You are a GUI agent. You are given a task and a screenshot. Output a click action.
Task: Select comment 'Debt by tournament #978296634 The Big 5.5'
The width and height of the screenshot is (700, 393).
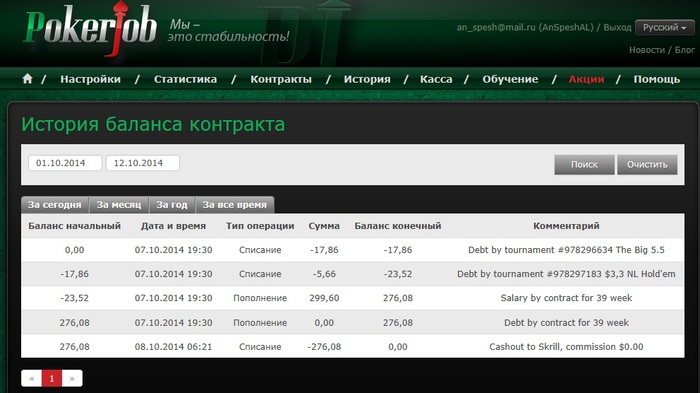pos(566,250)
